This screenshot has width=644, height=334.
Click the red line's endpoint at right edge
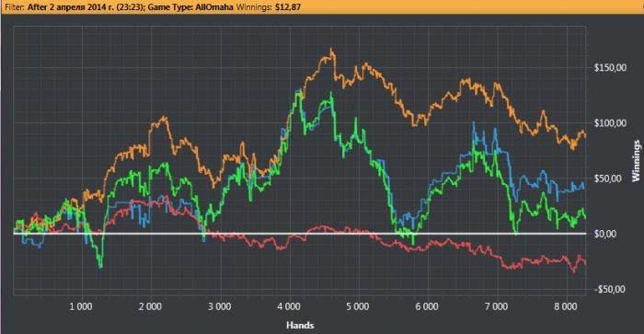coord(585,264)
